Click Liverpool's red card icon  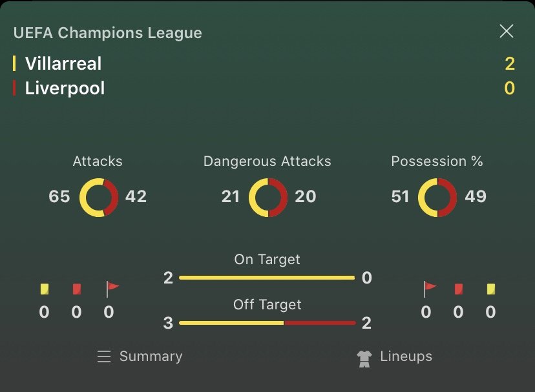pyautogui.click(x=459, y=289)
